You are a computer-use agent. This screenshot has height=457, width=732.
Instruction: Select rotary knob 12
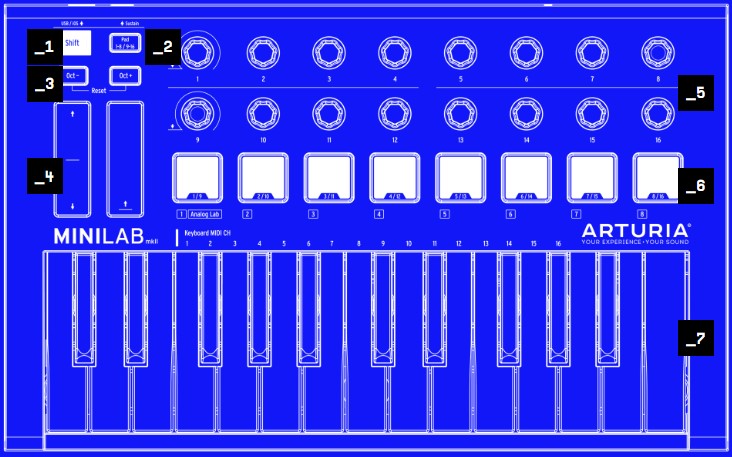tap(395, 113)
